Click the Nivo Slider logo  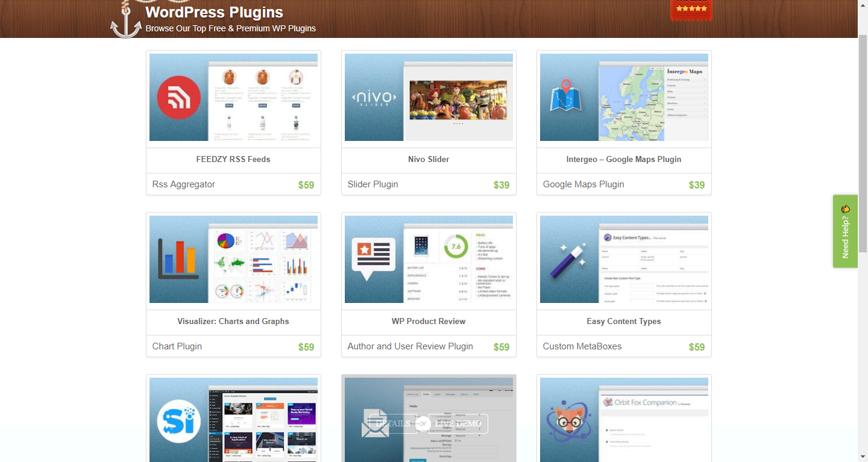pyautogui.click(x=374, y=98)
